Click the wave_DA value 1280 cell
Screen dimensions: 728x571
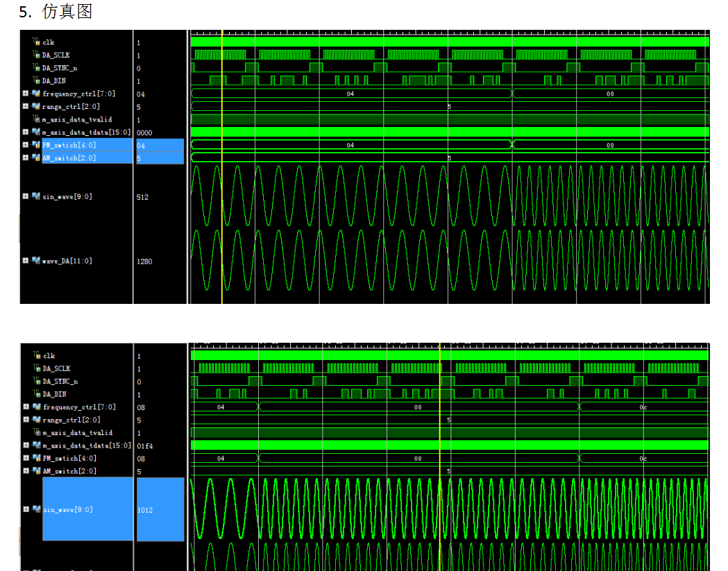[x=145, y=262]
